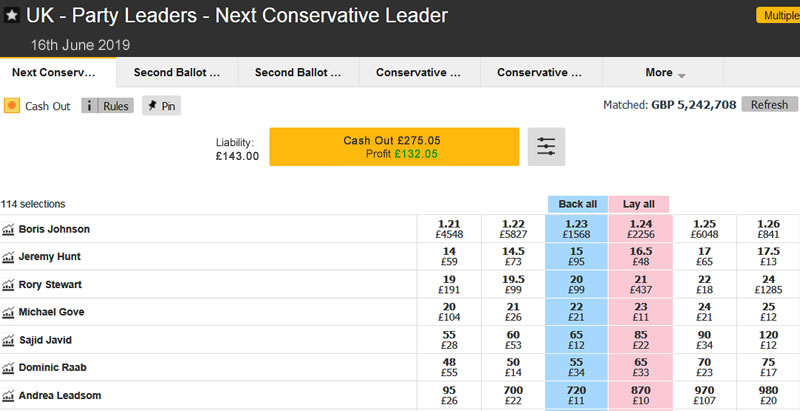Viewport: 800px width, 411px height.
Task: Open Jeremy Hunt price chart icon
Action: tap(9, 257)
